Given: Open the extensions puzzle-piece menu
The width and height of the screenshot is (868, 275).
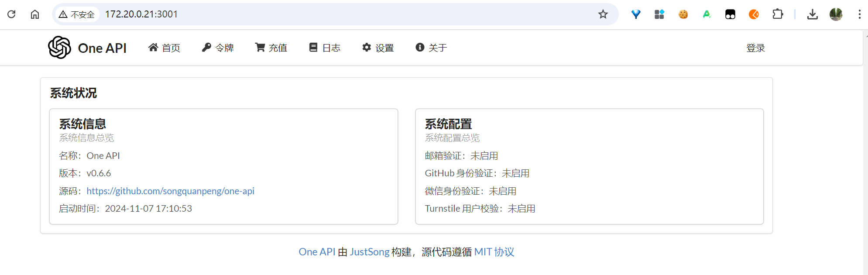Looking at the screenshot, I should tap(778, 14).
